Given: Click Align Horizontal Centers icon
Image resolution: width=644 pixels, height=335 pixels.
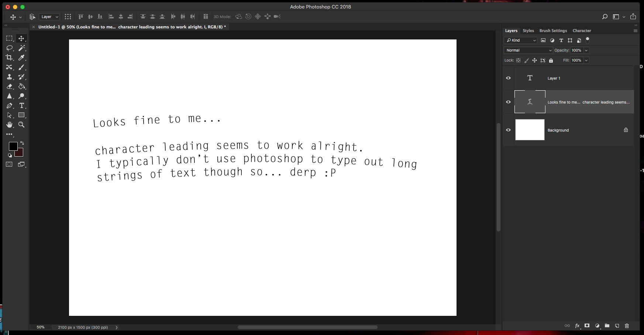Looking at the screenshot, I should [x=121, y=17].
